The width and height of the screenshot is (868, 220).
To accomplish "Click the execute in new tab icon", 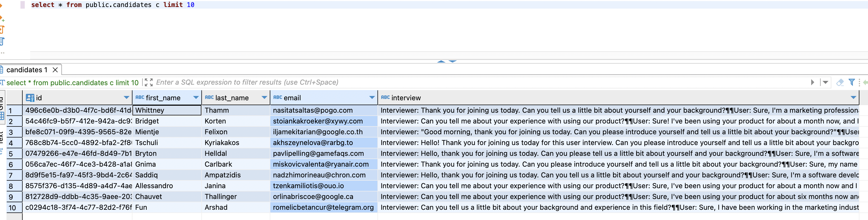I will coord(2,18).
